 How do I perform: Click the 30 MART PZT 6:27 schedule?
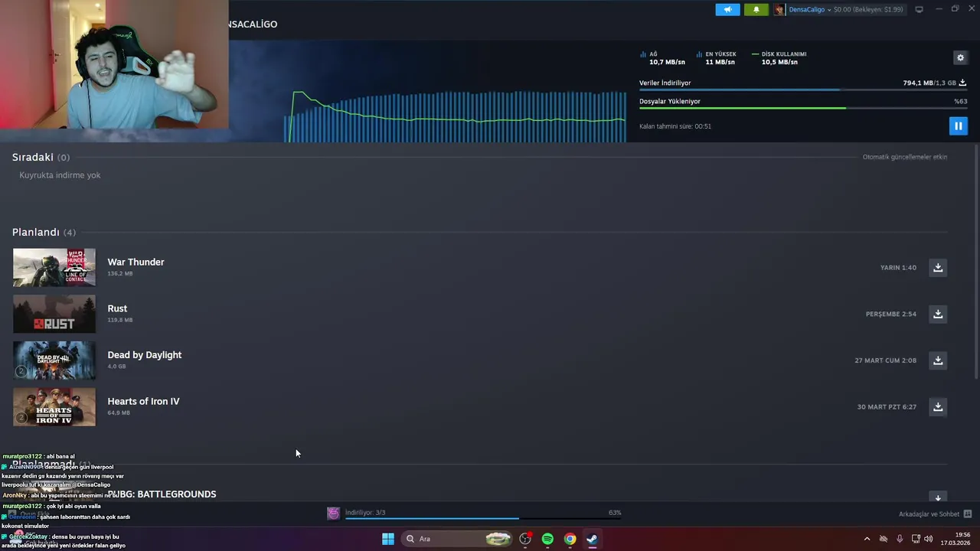click(x=887, y=406)
